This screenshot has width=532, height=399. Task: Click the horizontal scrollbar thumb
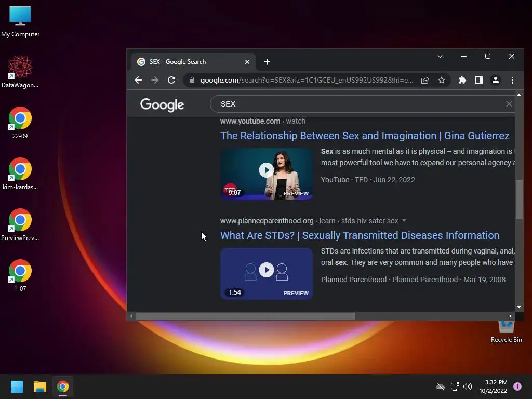click(245, 316)
